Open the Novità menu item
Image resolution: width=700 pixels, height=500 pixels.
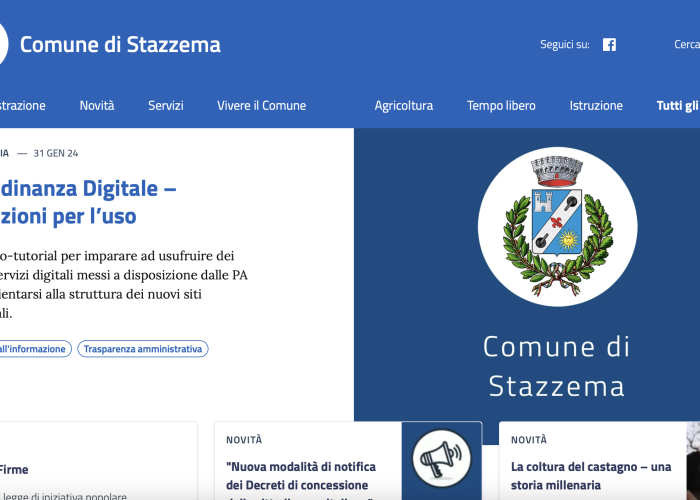(x=97, y=106)
